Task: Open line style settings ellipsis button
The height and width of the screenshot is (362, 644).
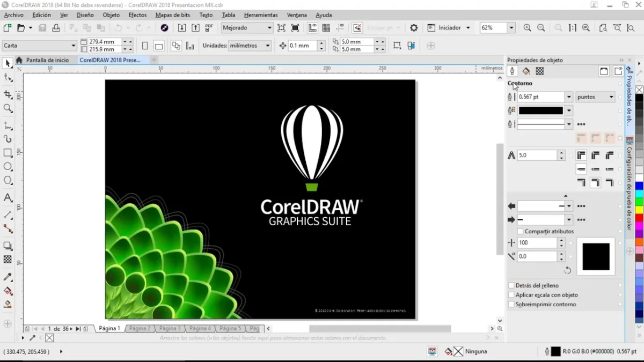Action: pos(581,124)
